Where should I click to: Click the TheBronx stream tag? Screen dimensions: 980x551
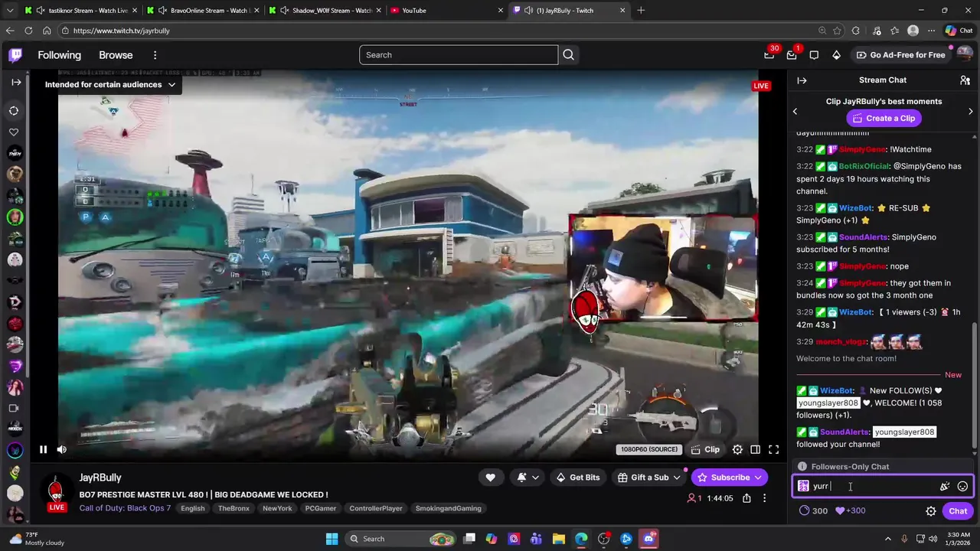(234, 508)
